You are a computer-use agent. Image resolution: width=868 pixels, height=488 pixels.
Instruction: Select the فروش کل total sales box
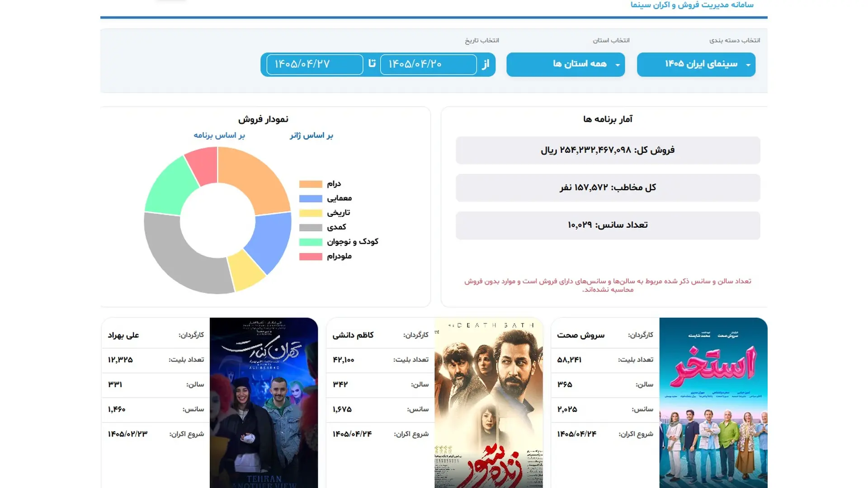(x=608, y=150)
